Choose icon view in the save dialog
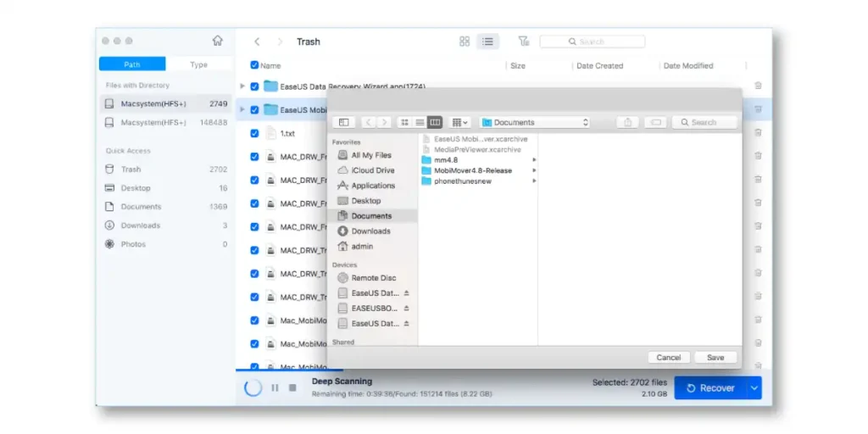 click(405, 122)
